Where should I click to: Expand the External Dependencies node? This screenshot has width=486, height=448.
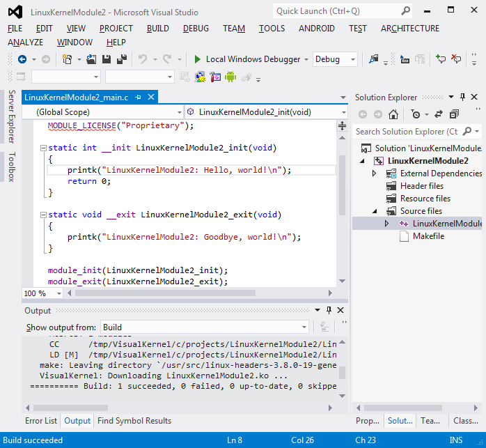(374, 173)
